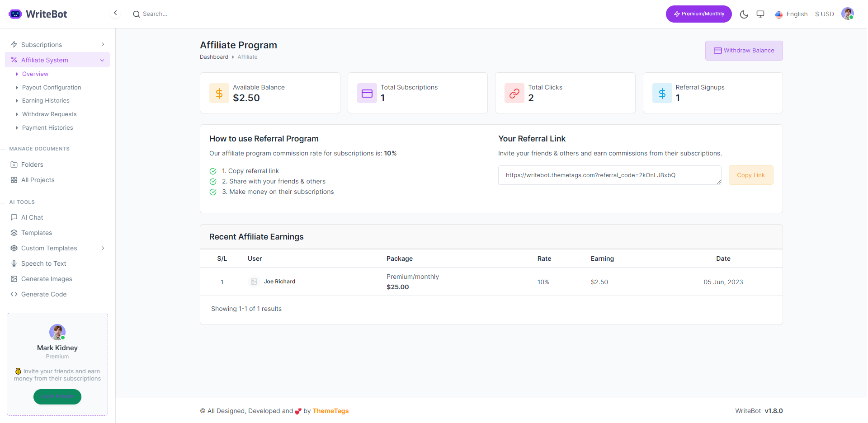Open Speech to Text feature
This screenshot has width=868, height=423.
(x=43, y=263)
